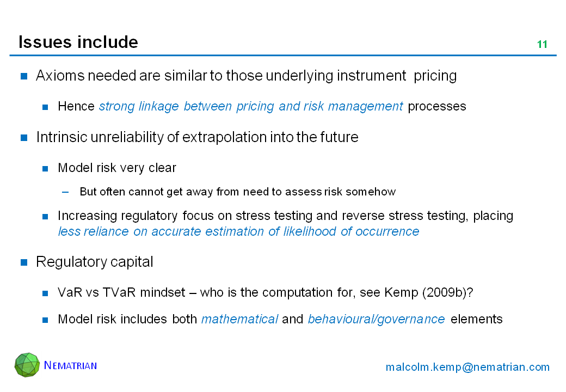Click the dash marker before 'But often cannot'
566x392 pixels.
coord(66,192)
